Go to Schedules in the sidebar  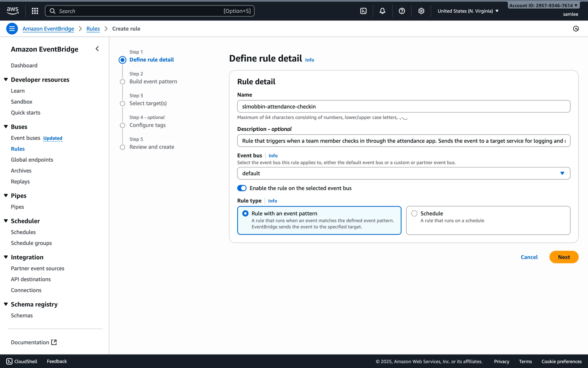(x=23, y=232)
